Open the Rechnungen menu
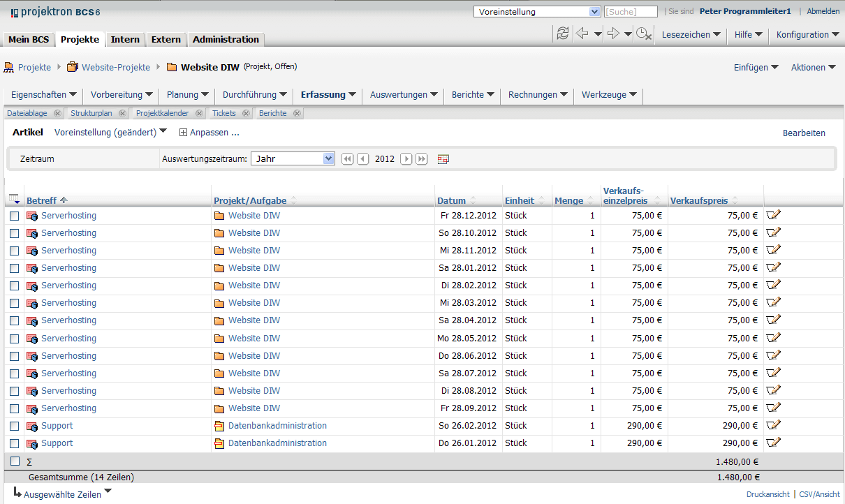 pyautogui.click(x=538, y=94)
